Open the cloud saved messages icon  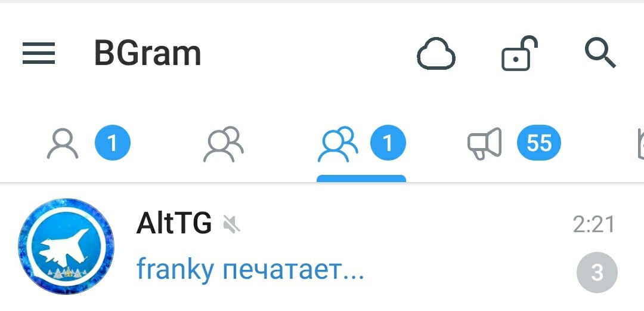pyautogui.click(x=436, y=54)
